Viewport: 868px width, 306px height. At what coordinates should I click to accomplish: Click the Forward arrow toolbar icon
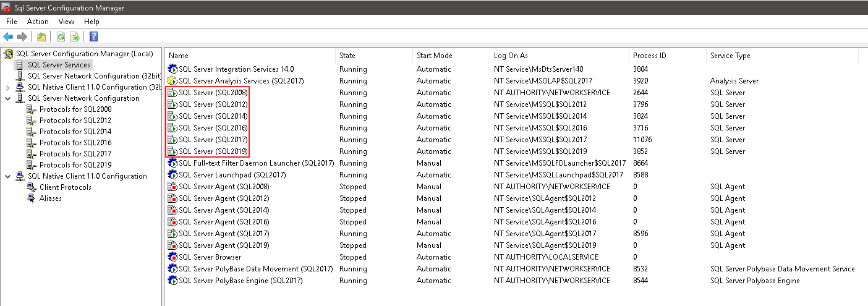tap(22, 36)
